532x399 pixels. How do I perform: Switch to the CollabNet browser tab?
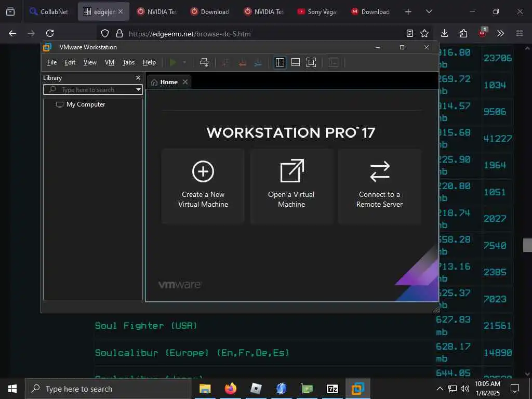point(48,11)
